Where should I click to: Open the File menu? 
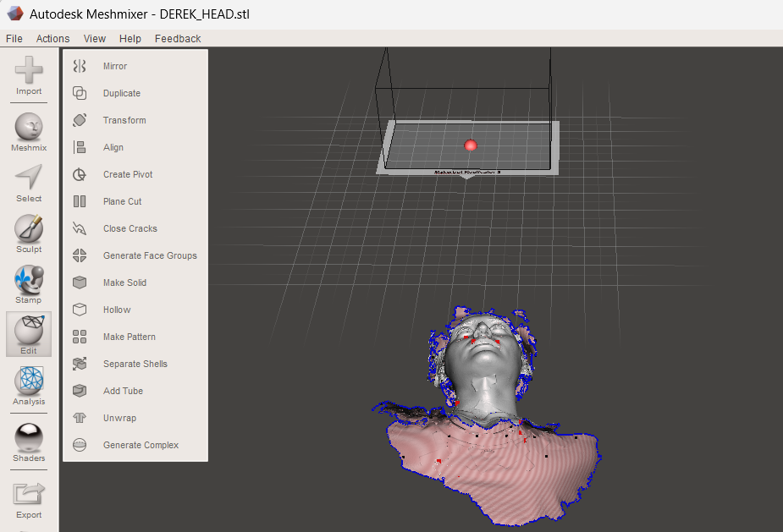click(x=14, y=38)
